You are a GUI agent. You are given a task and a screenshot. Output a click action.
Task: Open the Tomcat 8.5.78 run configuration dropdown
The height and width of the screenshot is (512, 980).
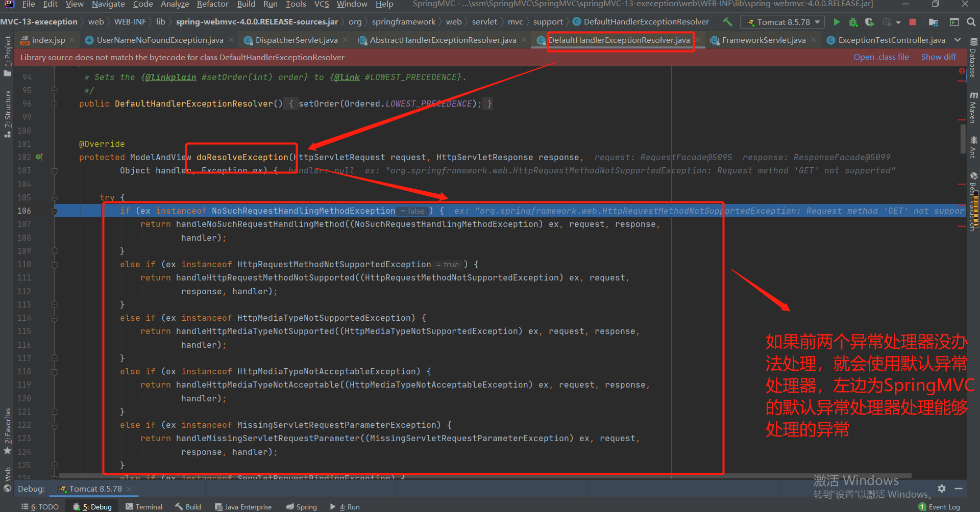click(x=783, y=22)
